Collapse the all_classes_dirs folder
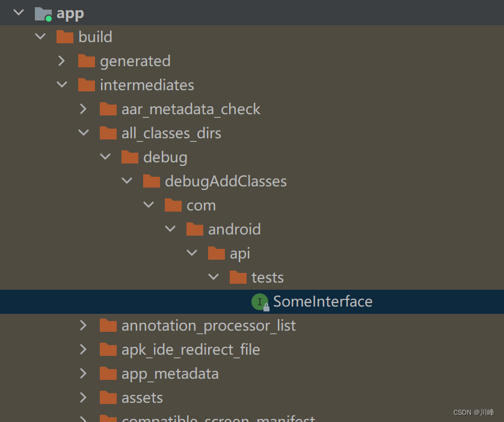The image size is (504, 422). tap(84, 133)
